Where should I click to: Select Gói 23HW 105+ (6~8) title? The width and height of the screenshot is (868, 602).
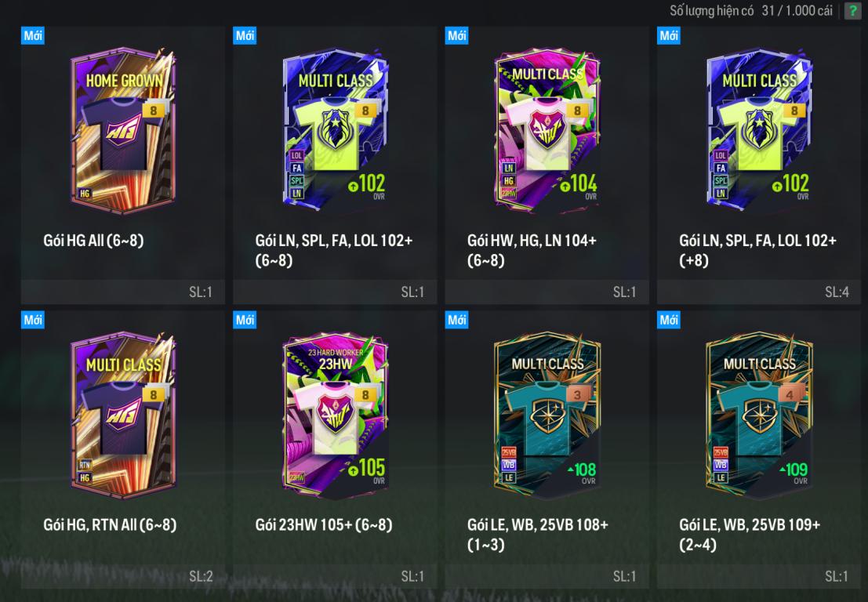click(324, 524)
